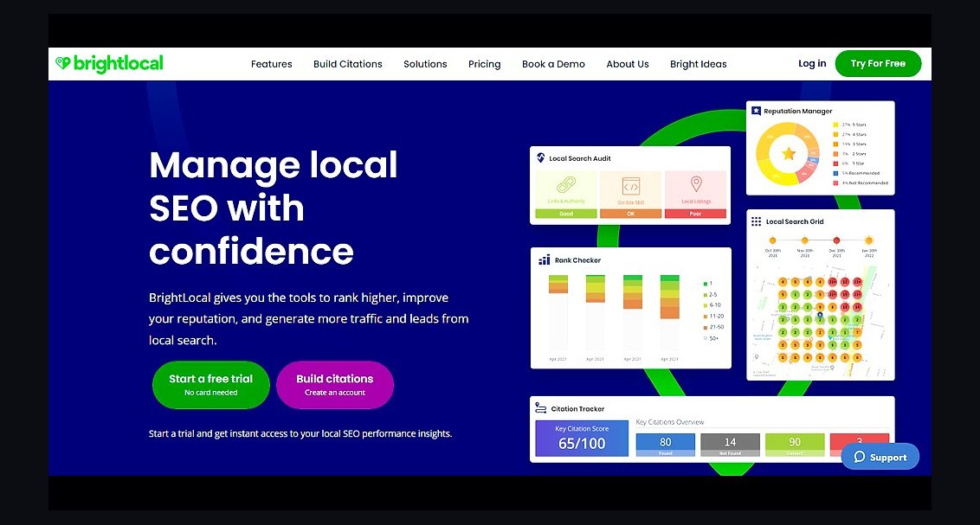Screen dimensions: 980x525
Task: Click the Rank Checker bar chart icon
Action: [545, 259]
